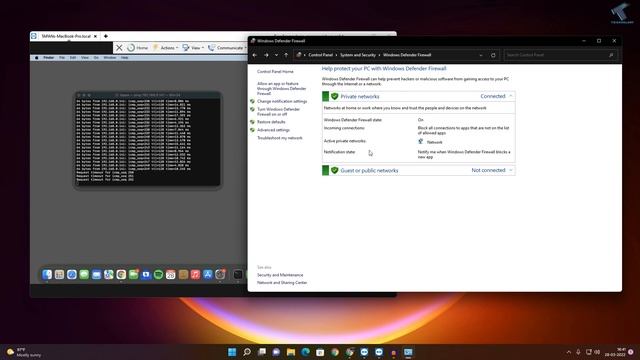Show hidden system tray icons chevron

[569, 352]
